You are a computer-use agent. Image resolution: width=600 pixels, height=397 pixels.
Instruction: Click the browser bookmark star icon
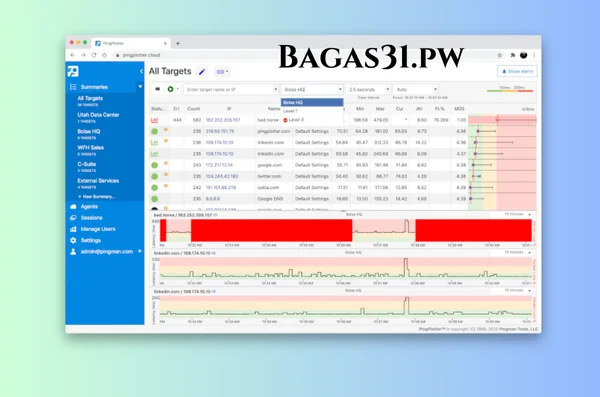499,55
